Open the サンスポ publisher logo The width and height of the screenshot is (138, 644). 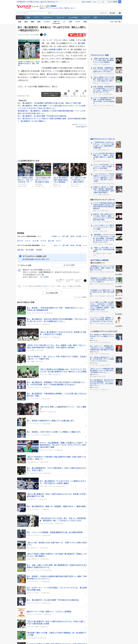[77, 35]
